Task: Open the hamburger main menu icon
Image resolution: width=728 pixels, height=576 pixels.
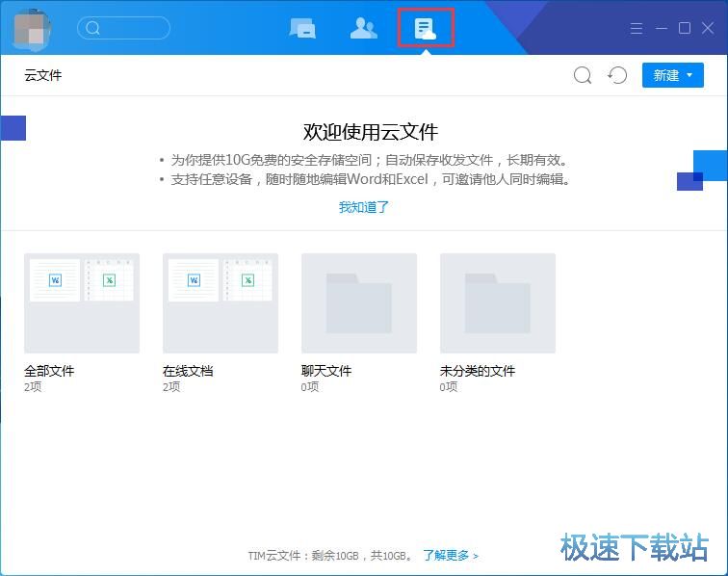Action: 637,29
